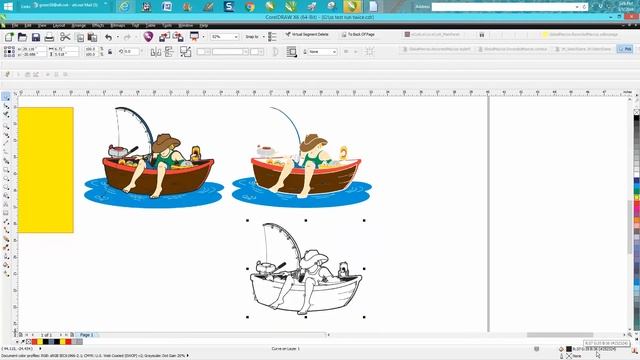Select the yellow rectangle on the canvas

pyautogui.click(x=46, y=170)
